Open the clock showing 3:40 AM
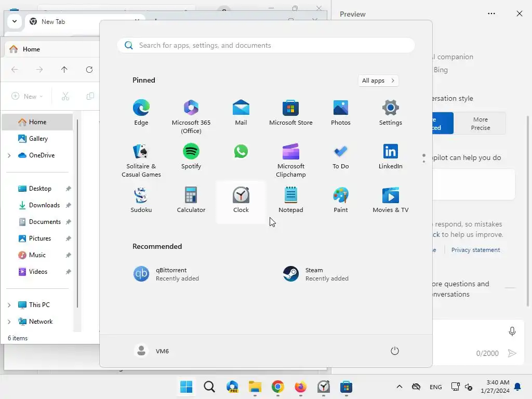Image resolution: width=532 pixels, height=399 pixels. tap(495, 387)
